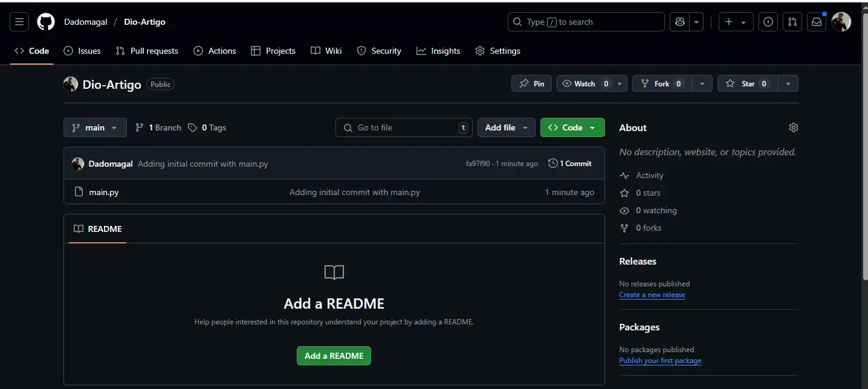Image resolution: width=868 pixels, height=389 pixels.
Task: Click the Public visibility badge
Action: [x=161, y=85]
